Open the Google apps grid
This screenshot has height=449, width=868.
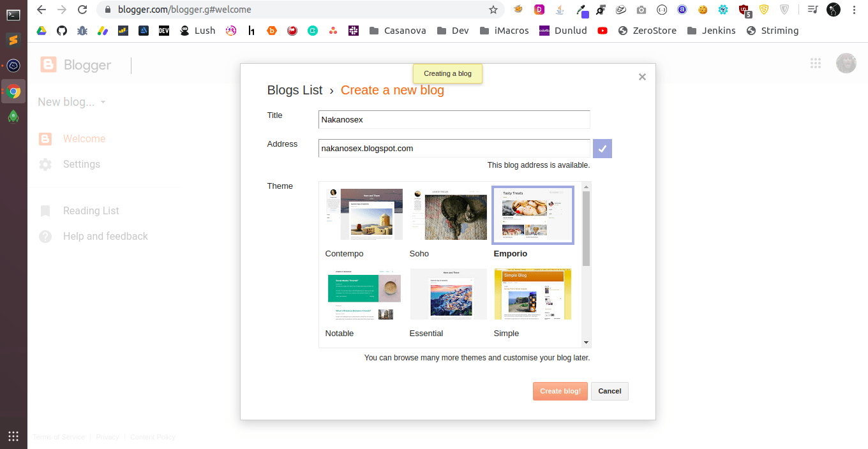[815, 63]
